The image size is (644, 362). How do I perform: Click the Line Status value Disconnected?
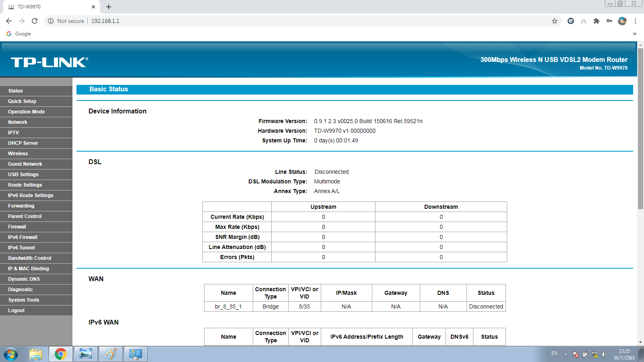[332, 172]
